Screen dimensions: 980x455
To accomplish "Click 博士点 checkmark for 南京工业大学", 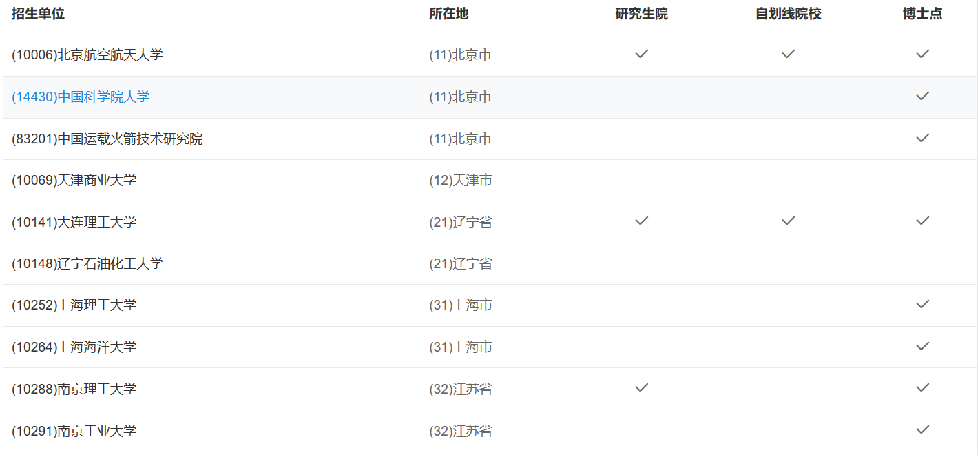I will [x=922, y=429].
